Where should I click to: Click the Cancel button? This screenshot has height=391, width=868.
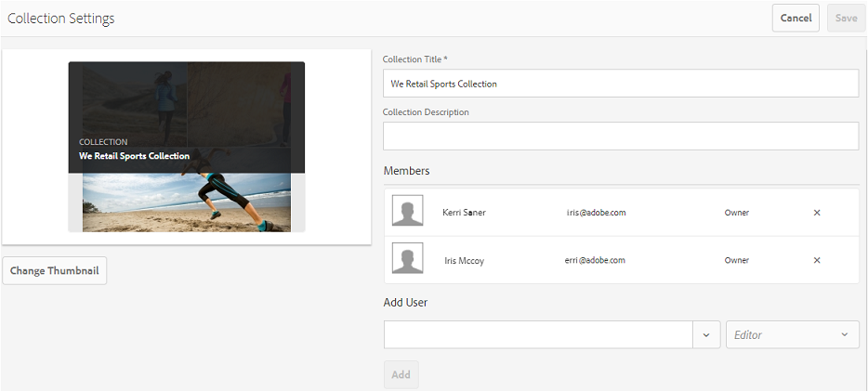click(796, 19)
